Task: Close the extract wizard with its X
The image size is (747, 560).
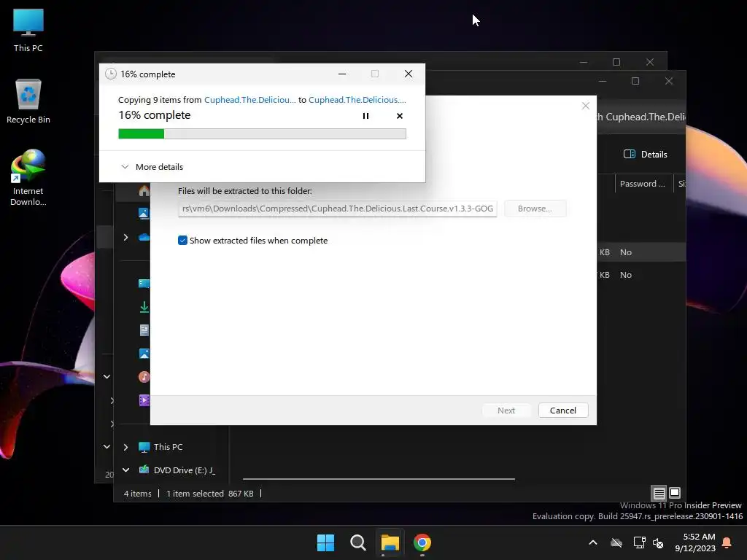Action: pos(586,106)
